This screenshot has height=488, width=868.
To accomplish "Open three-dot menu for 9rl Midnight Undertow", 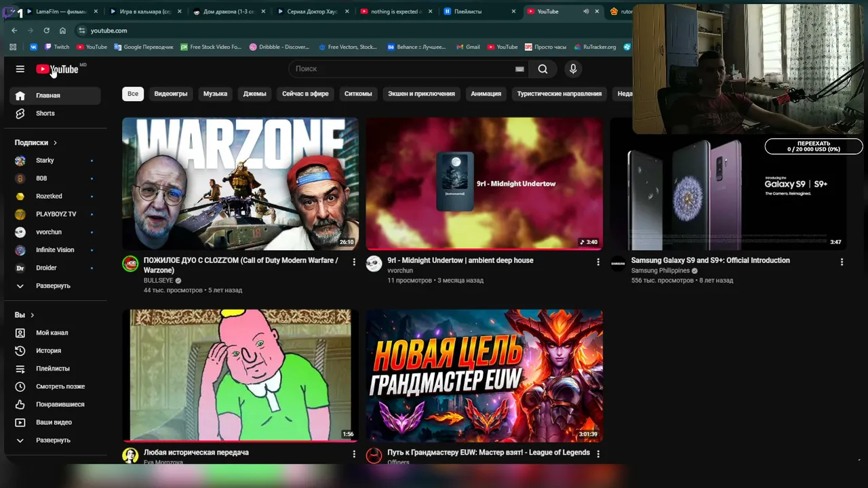I will [598, 262].
